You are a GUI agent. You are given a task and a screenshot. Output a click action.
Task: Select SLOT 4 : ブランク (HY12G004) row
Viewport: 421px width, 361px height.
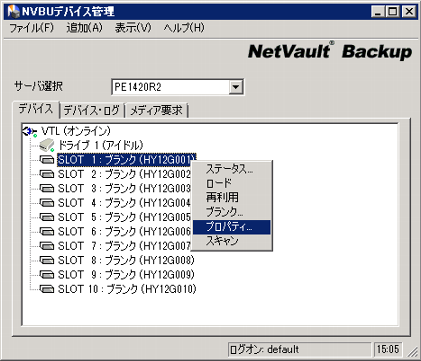pos(124,203)
